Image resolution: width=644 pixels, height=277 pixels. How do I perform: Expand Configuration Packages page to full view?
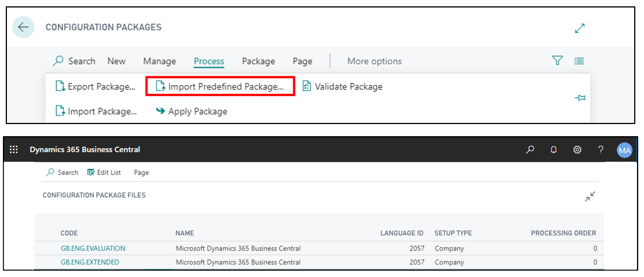(580, 28)
